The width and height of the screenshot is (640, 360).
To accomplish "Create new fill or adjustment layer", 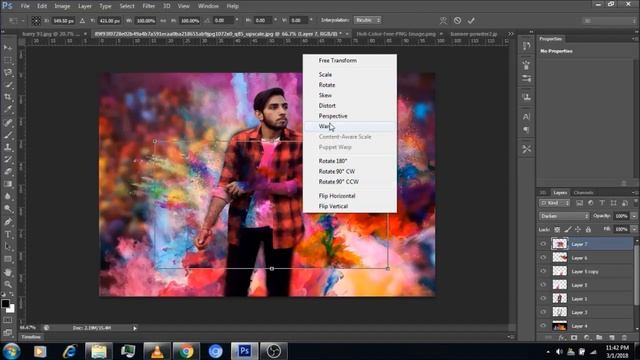I will 587,338.
